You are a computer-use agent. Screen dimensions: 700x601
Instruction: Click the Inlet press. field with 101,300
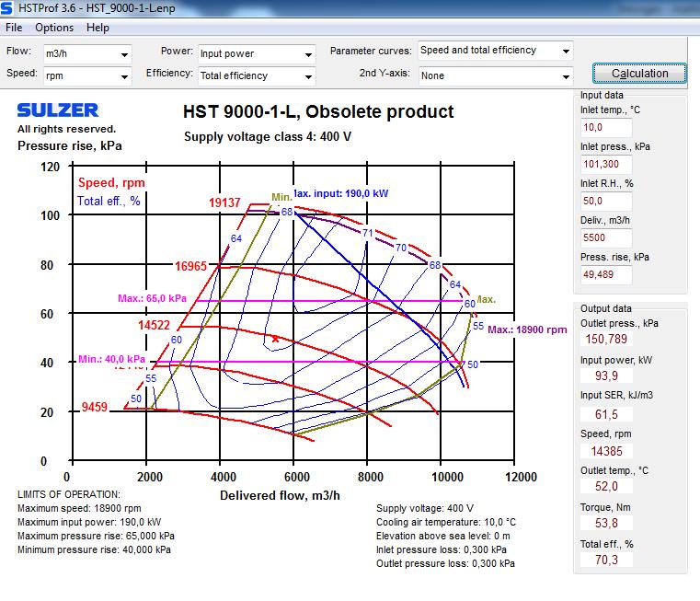(606, 164)
